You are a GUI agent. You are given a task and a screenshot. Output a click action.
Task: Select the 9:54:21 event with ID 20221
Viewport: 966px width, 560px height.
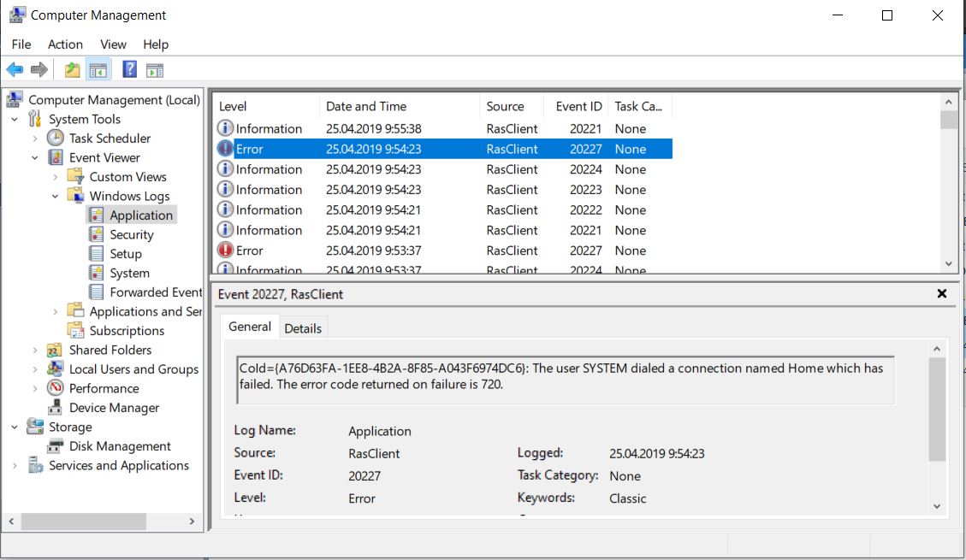coord(443,230)
